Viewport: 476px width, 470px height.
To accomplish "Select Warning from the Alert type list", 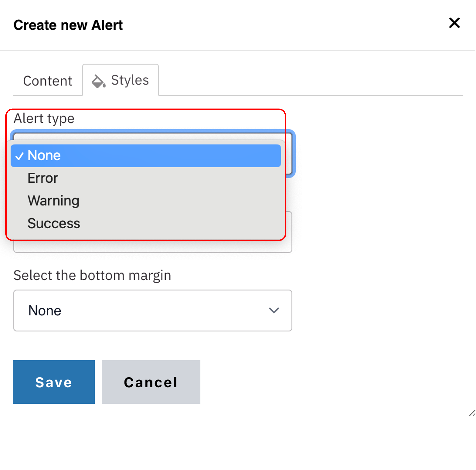I will [53, 201].
